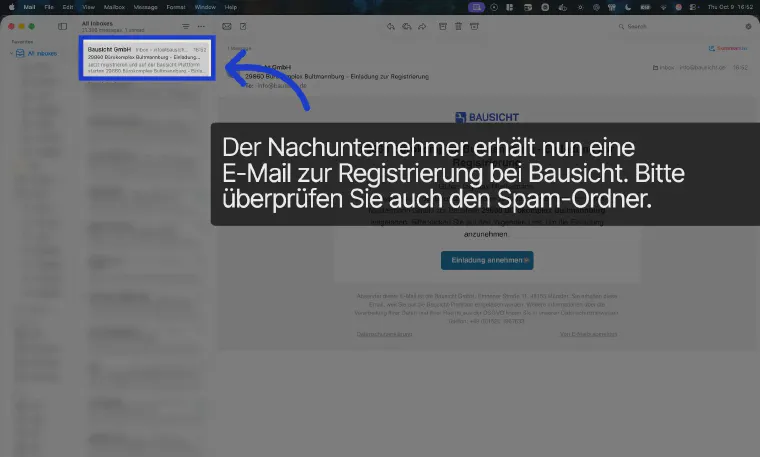The width and height of the screenshot is (760, 457).
Task: Click the screen mirroring menu bar icon
Action: tap(476, 7)
